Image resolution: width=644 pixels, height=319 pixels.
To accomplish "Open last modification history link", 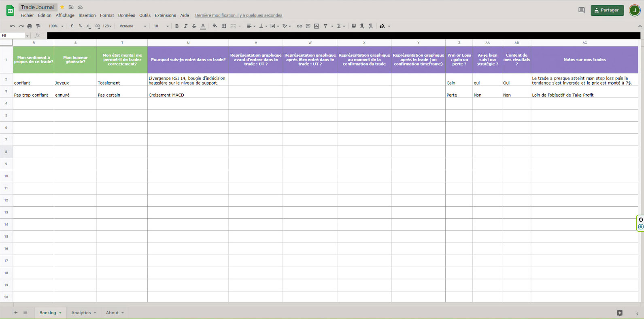I will [238, 15].
